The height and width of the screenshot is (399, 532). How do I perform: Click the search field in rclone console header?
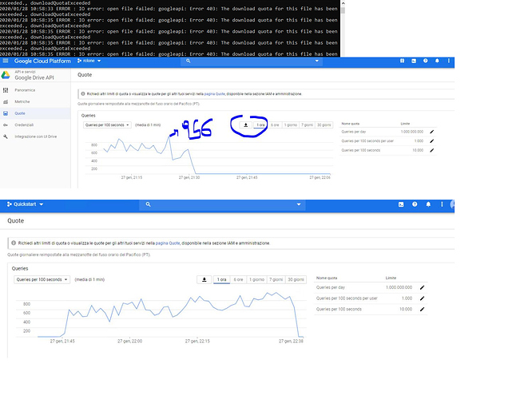[x=252, y=61]
